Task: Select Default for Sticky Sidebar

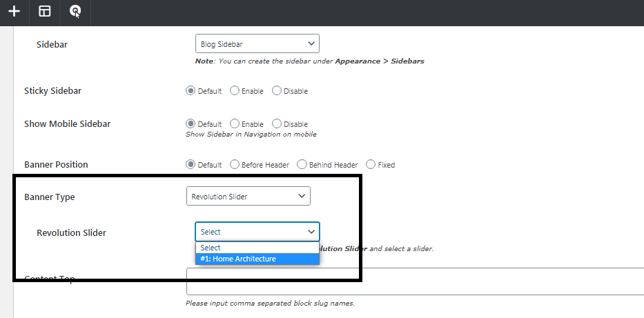Action: [191, 90]
